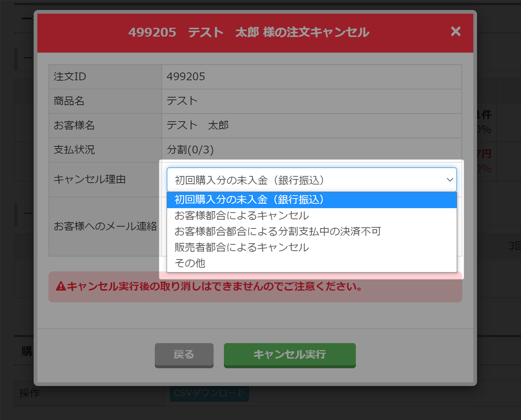
Task: Click the お客様へのメール連絡 row label
Action: [105, 226]
